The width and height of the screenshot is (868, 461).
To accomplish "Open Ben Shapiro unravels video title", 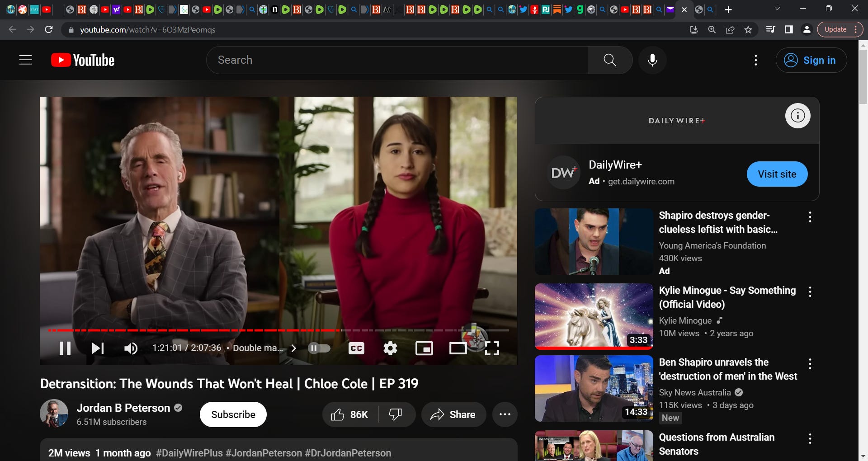I will point(728,369).
